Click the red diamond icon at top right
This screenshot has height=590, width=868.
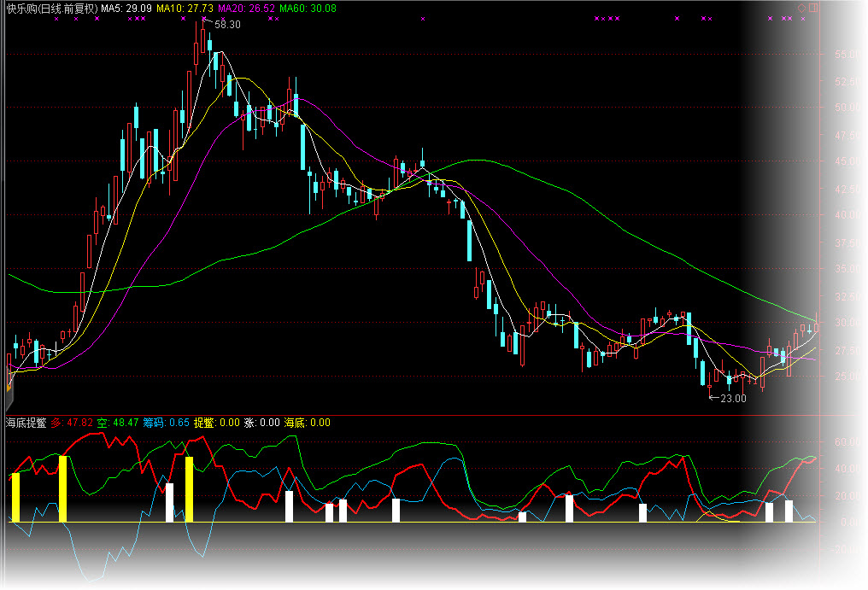click(x=801, y=9)
